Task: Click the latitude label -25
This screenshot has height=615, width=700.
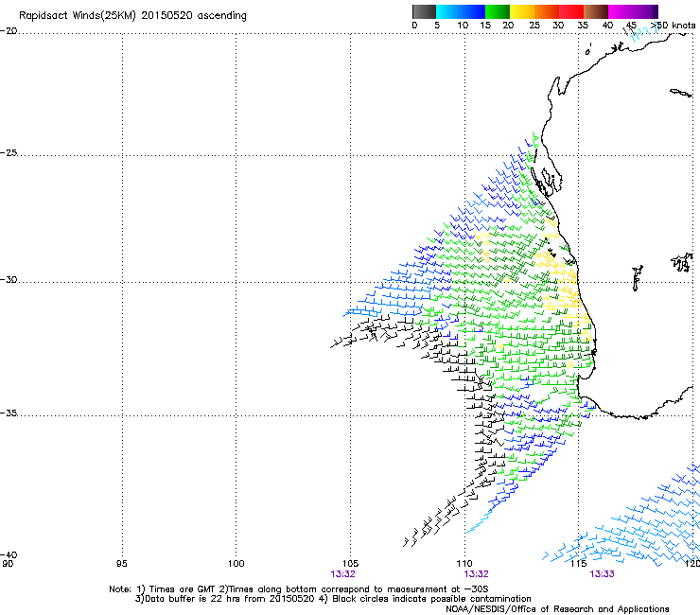Action: click(9, 152)
